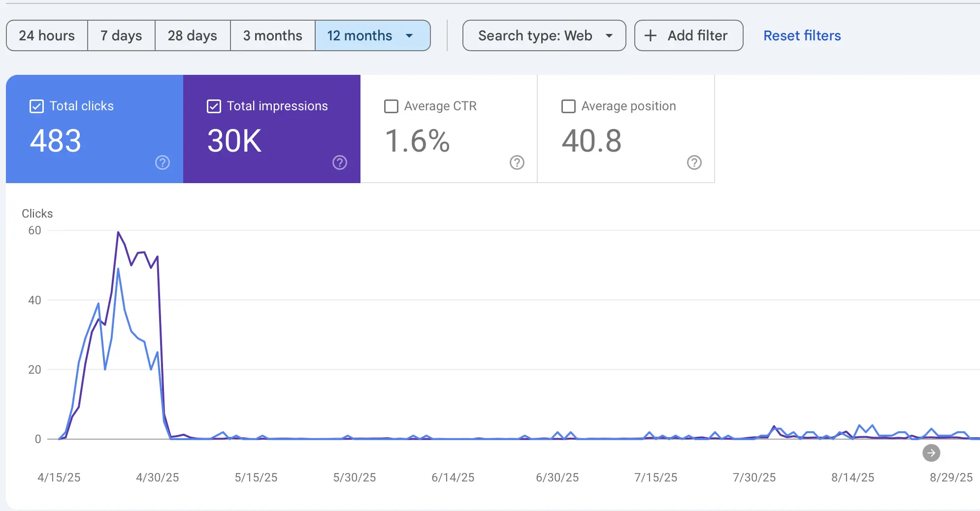Screen dimensions: 980x511
Task: Open the Search type: Web dropdown
Action: [544, 35]
